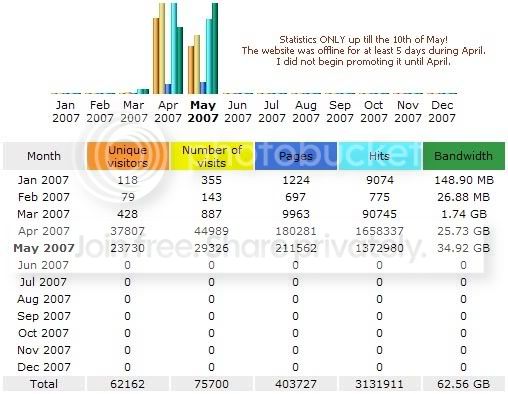Select the bold May 2007 table row label
This screenshot has width=508, height=394.
(x=44, y=248)
